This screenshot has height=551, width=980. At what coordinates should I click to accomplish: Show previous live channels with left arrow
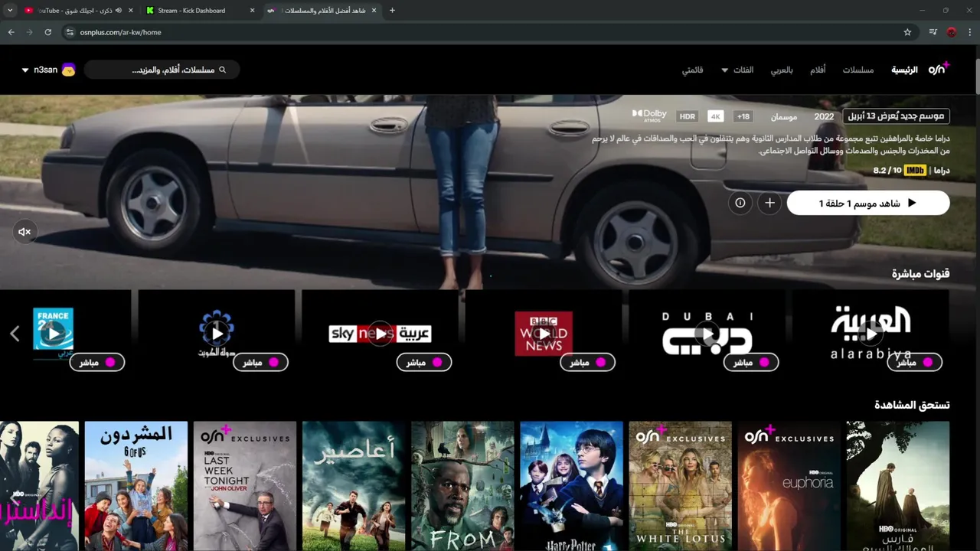[x=15, y=334]
